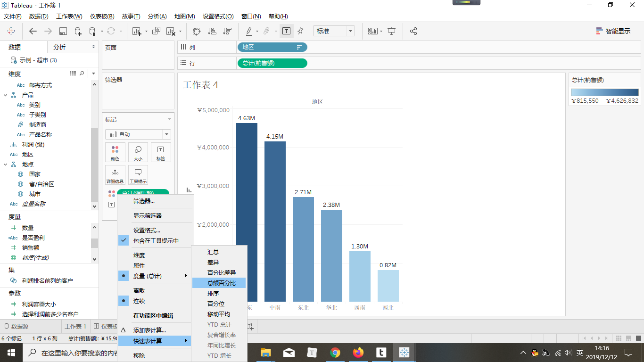Open the 工具提示 tooltip card in Marks

pos(138,175)
